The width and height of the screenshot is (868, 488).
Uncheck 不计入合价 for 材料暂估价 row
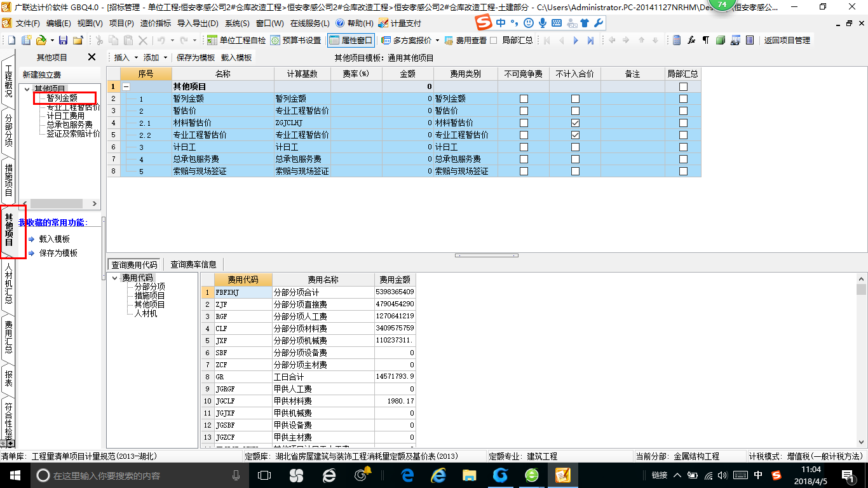[x=575, y=123]
